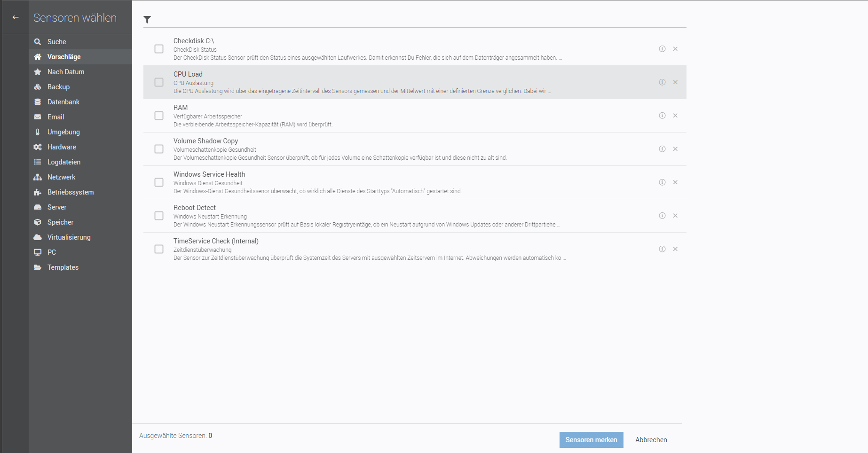Viewport: 868px width, 453px height.
Task: Open the filter funnel icon
Action: tap(147, 19)
